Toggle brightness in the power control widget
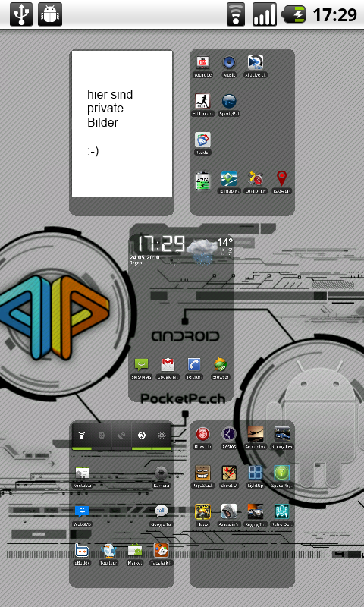The width and height of the screenshot is (364, 607). [162, 436]
